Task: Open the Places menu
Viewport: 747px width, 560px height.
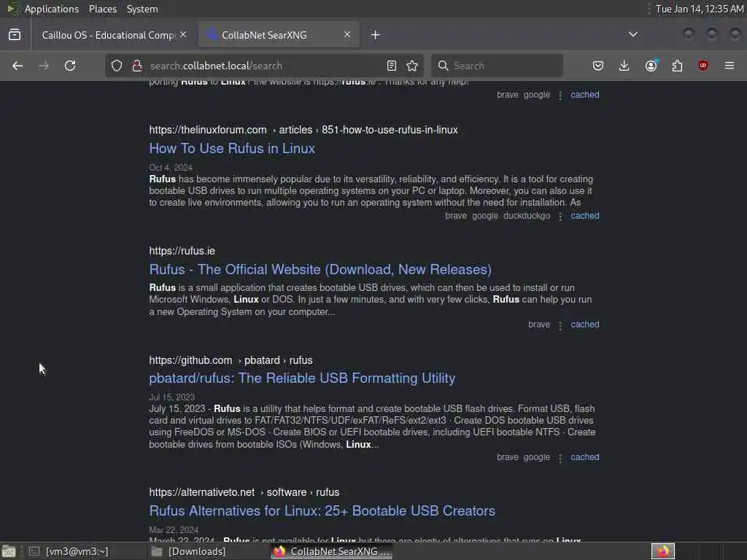Action: point(102,9)
